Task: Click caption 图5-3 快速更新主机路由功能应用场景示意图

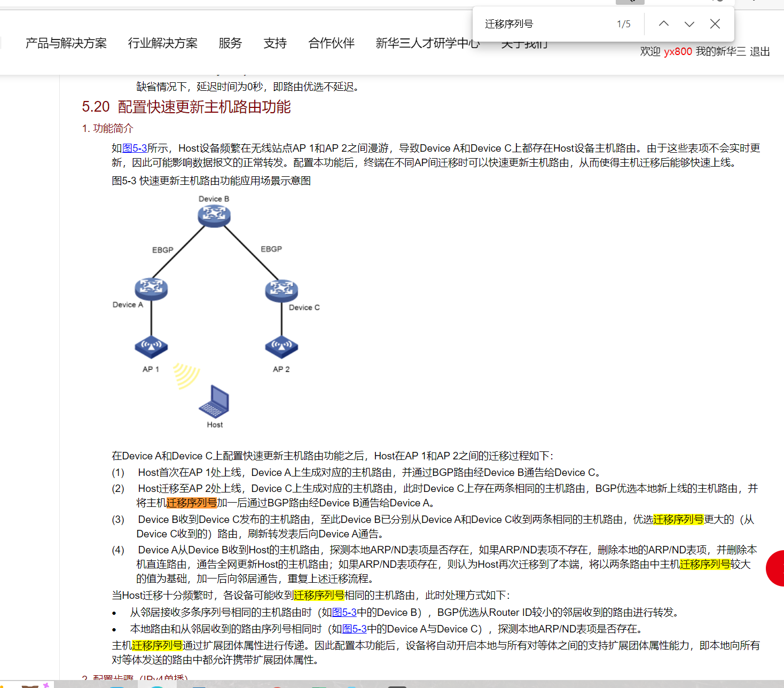Action: pyautogui.click(x=211, y=181)
